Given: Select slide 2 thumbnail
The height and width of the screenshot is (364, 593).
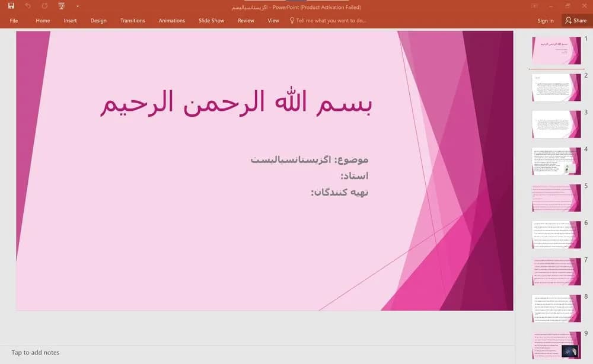Looking at the screenshot, I should point(556,87).
